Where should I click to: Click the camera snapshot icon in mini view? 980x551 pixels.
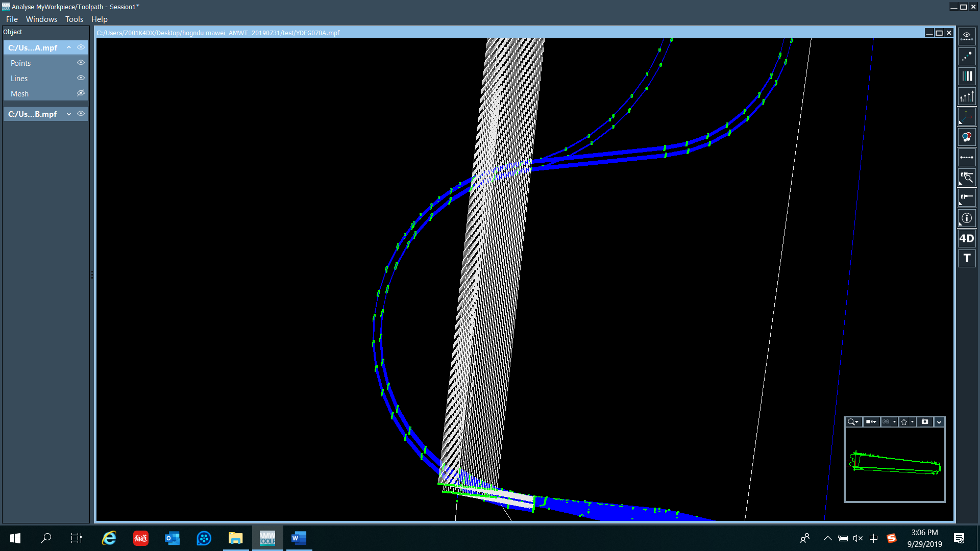(924, 422)
